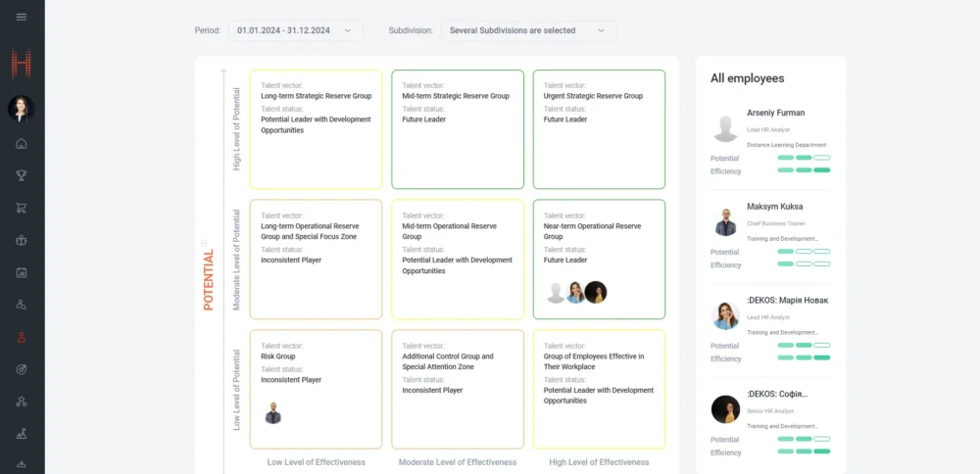Select the Mid-term Strategic Reserve Group cell
This screenshot has width=980, height=474.
458,129
